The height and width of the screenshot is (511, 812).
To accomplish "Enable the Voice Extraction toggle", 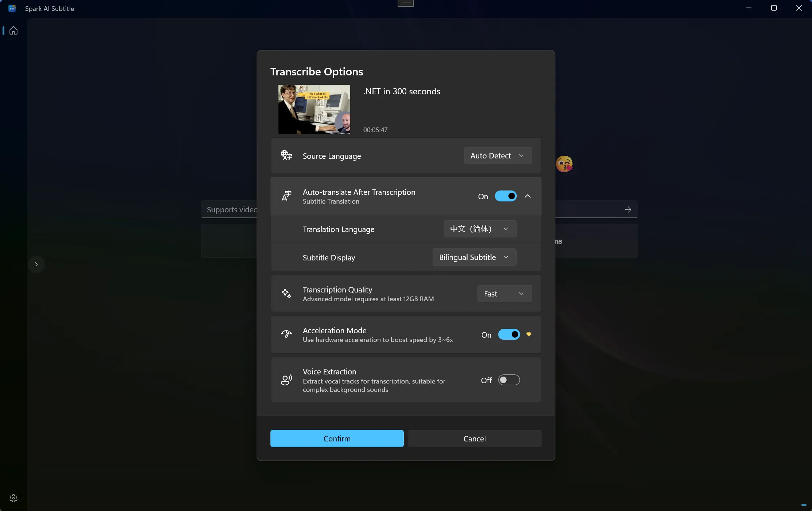I will (x=509, y=380).
